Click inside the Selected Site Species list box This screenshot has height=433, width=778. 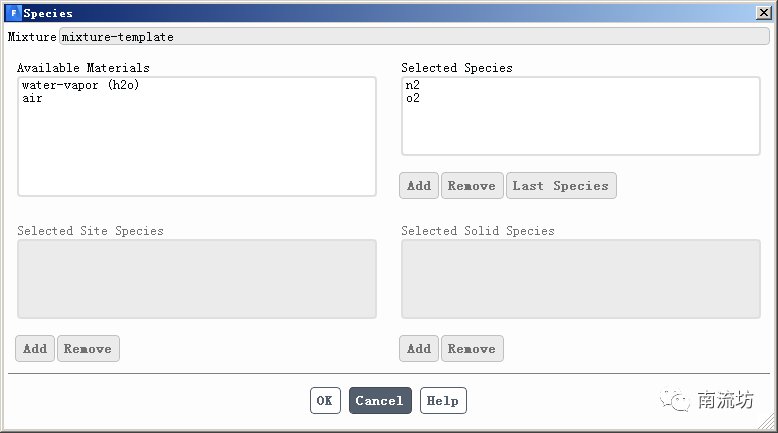point(196,279)
